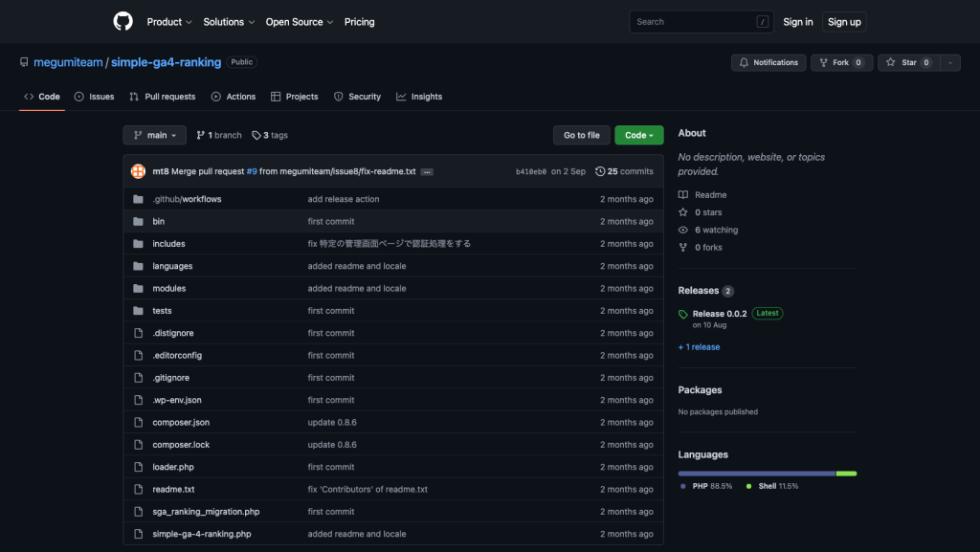This screenshot has height=552, width=980.
Task: View the 25 commits history
Action: 624,171
